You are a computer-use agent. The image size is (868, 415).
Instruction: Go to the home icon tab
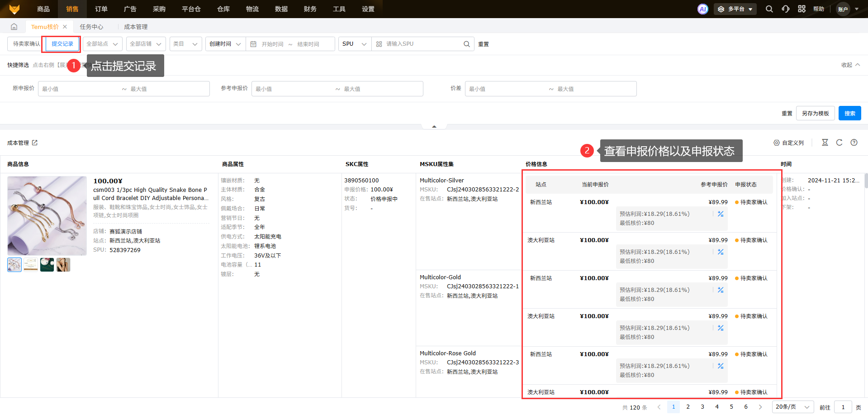pyautogui.click(x=14, y=27)
